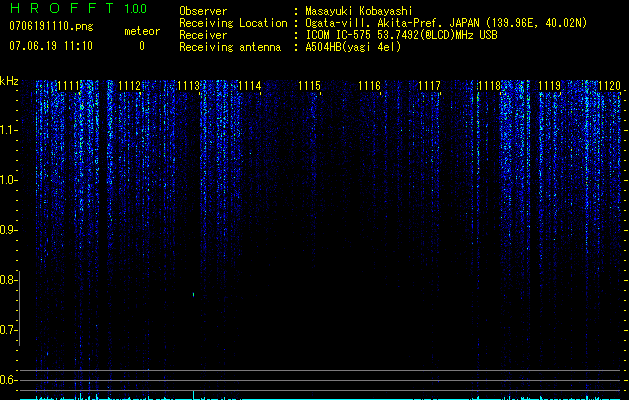
Task: Click the 1116 time marker
Action: [x=369, y=86]
